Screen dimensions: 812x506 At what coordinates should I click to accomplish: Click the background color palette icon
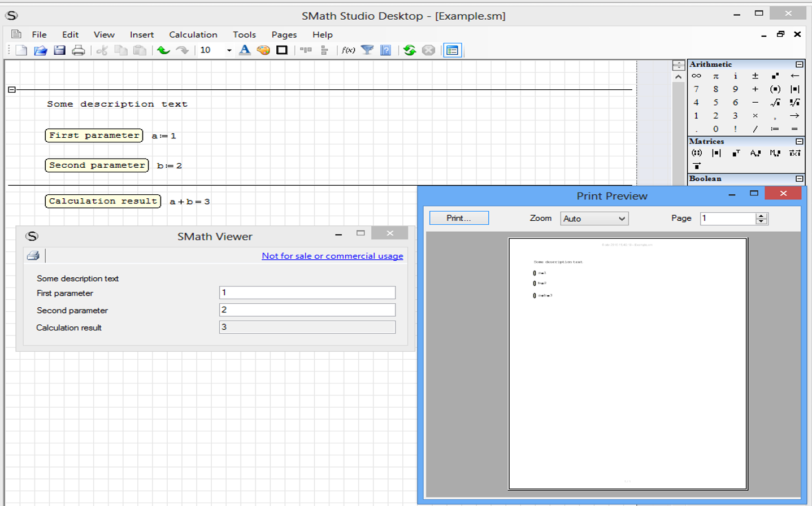point(263,50)
